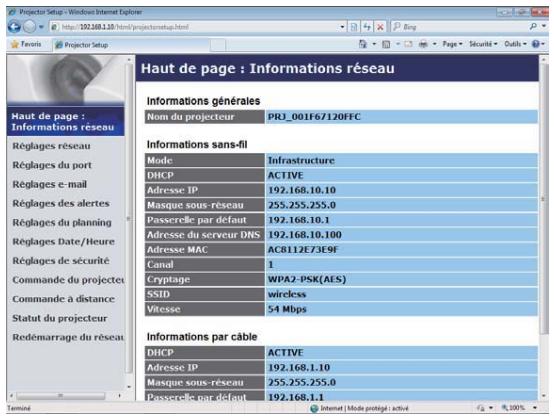Click the DNS server address 192.168.10.100

tap(305, 235)
